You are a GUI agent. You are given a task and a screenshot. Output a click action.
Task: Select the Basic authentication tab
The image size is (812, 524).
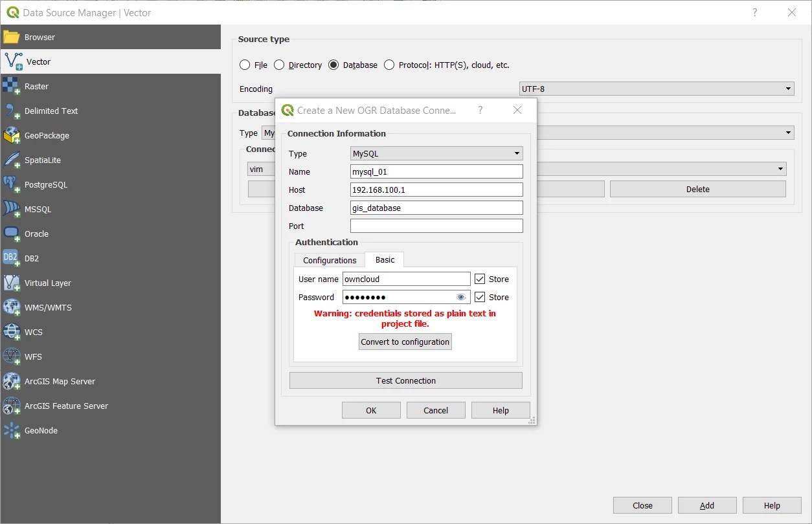(384, 259)
